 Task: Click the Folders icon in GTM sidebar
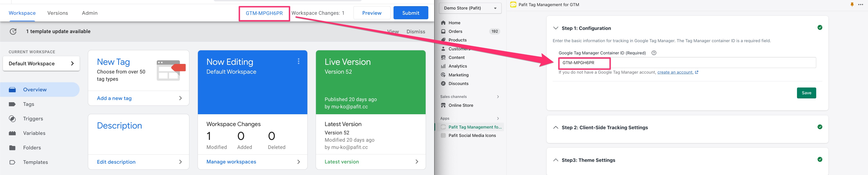click(12, 148)
